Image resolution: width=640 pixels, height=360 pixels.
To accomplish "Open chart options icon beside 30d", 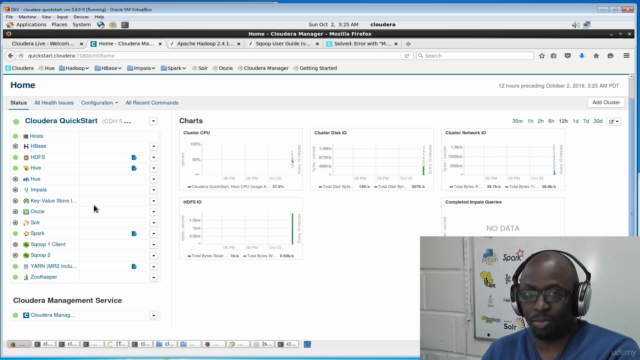I will [613, 121].
